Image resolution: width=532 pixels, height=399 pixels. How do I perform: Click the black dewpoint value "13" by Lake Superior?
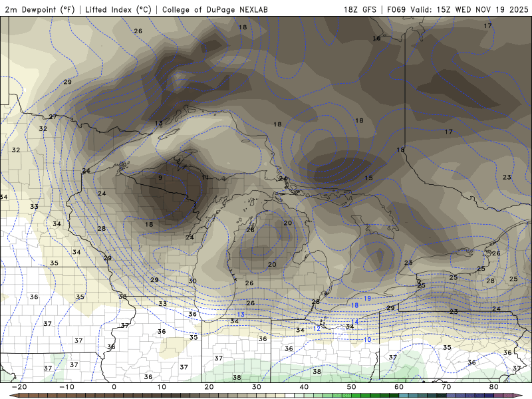[159, 123]
